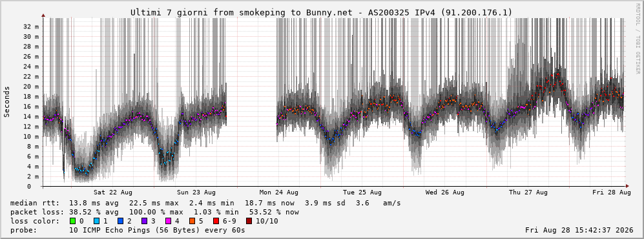This screenshot has width=644, height=239.
Task: Click the "32 m" y-axis value
Action: 31,26
